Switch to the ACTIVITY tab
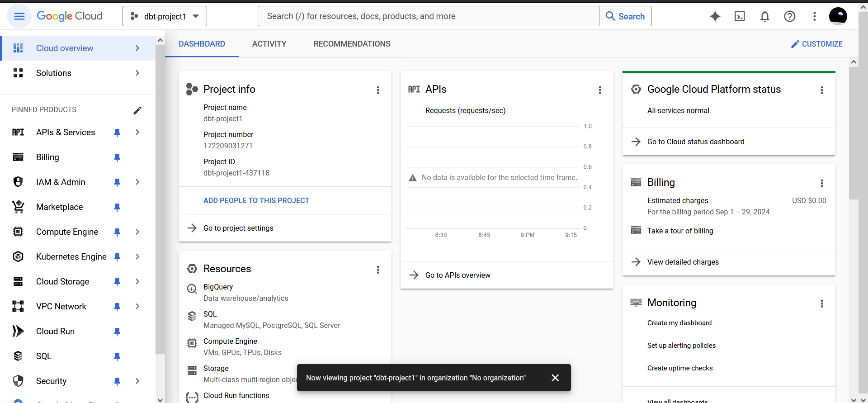868x403 pixels. pos(269,44)
